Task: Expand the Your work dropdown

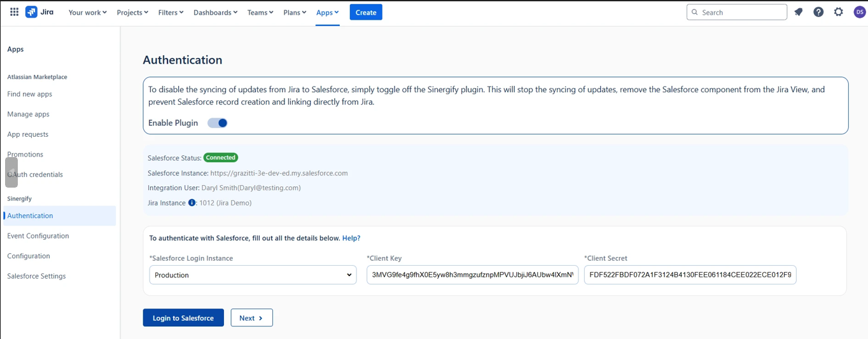Action: 88,12
